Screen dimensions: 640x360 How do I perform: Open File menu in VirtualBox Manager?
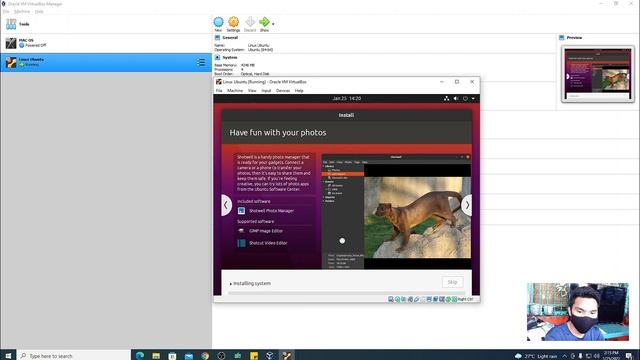click(6, 11)
